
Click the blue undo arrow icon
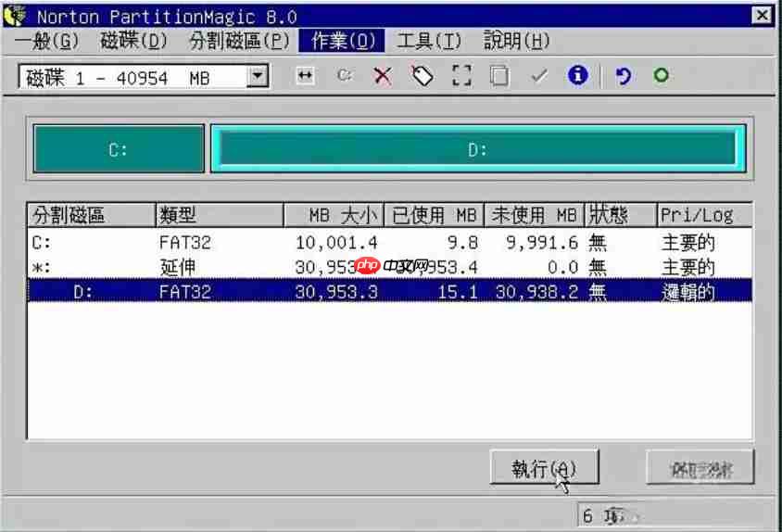(x=623, y=76)
